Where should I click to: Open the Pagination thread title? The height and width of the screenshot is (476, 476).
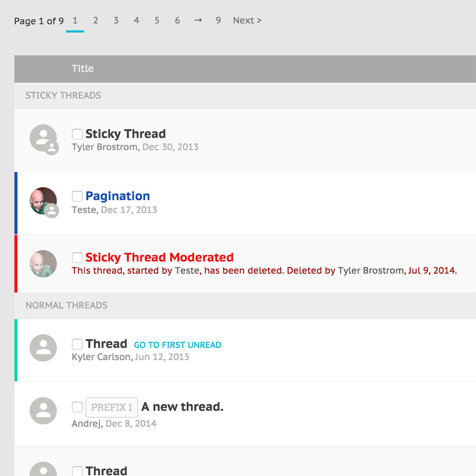point(118,196)
